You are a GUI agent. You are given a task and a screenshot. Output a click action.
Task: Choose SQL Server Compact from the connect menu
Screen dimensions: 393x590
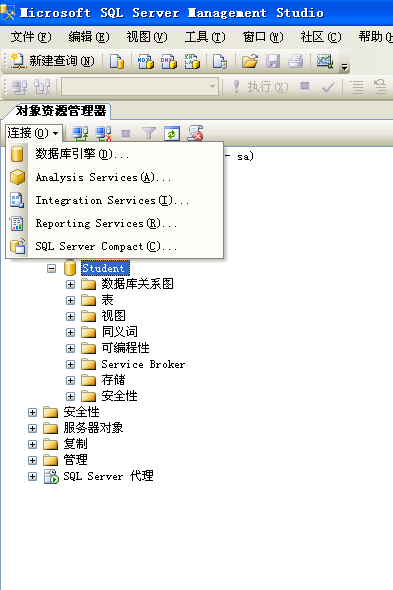(115, 246)
